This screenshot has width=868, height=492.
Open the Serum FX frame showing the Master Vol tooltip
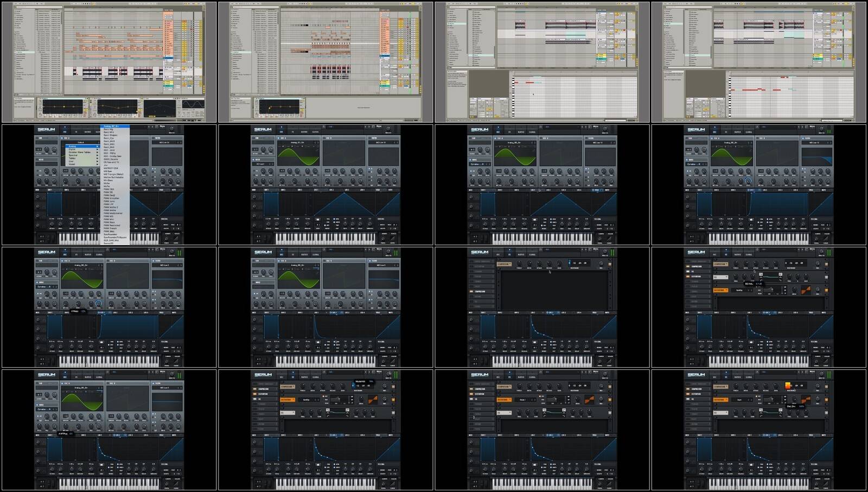[x=325, y=430]
